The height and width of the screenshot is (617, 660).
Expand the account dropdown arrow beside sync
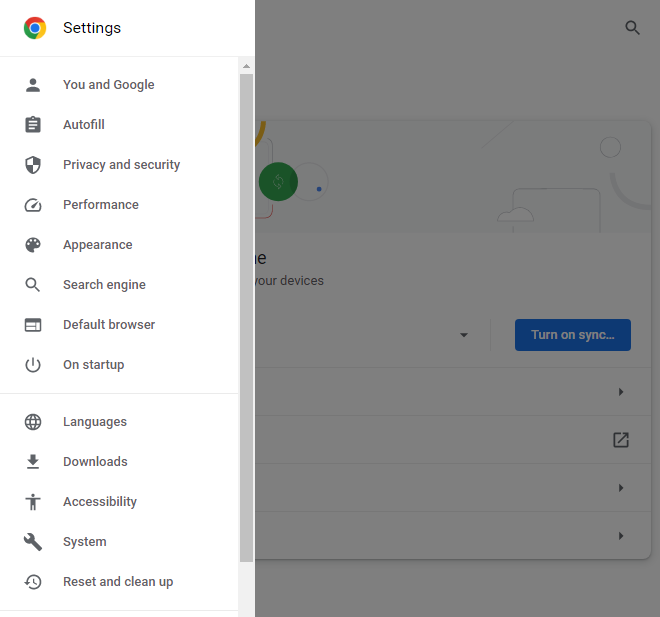(x=464, y=335)
